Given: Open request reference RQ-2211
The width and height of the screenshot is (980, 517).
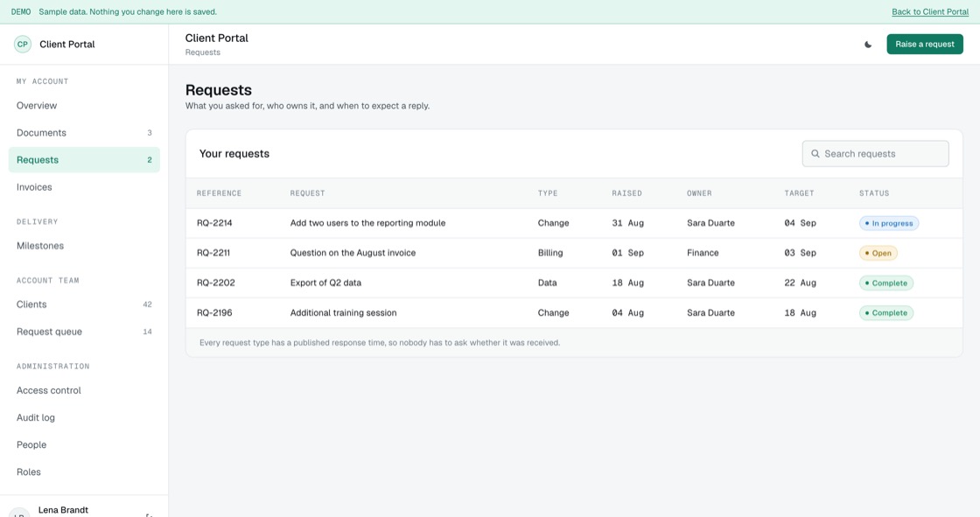Looking at the screenshot, I should pos(213,253).
